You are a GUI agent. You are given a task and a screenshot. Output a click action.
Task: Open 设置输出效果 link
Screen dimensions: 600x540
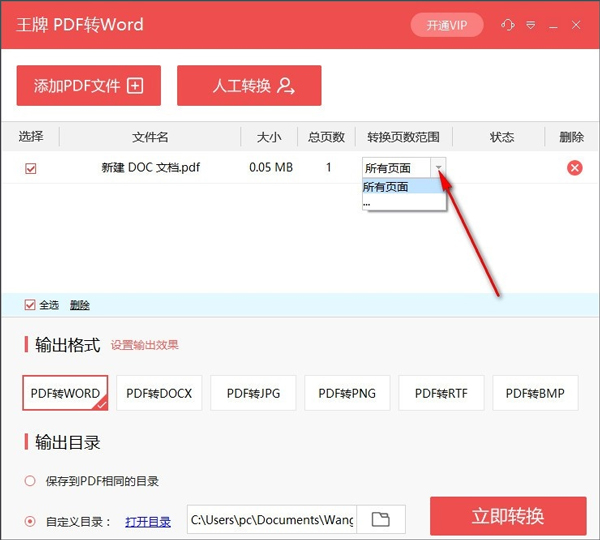tap(145, 345)
